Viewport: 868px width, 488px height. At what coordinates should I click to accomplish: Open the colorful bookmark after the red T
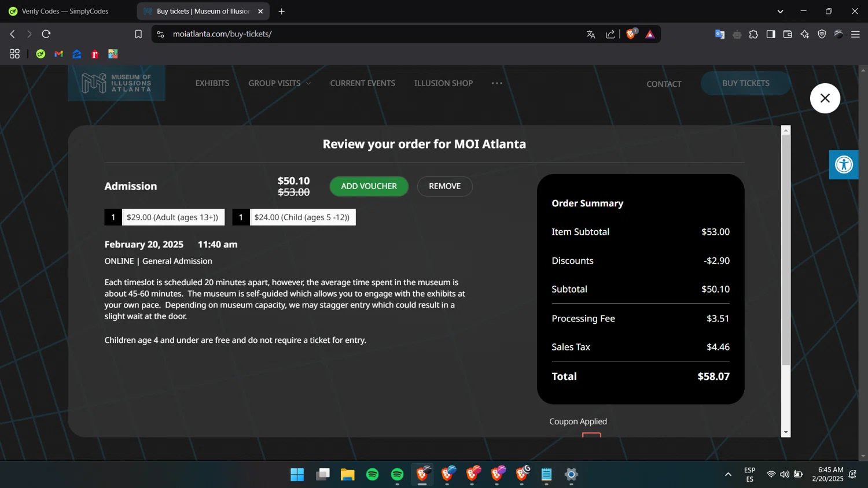(113, 54)
